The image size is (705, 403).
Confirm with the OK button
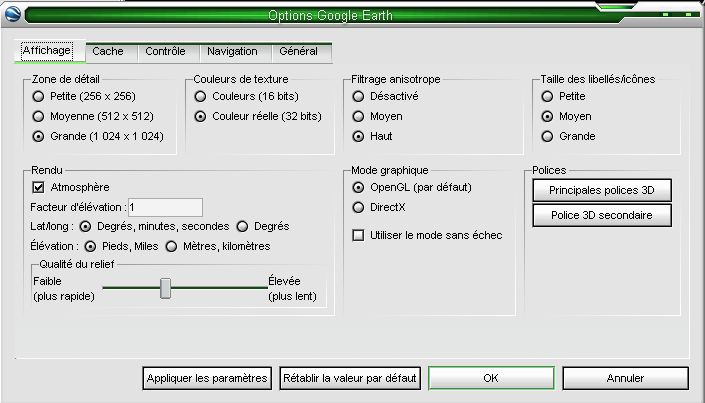pyautogui.click(x=491, y=378)
